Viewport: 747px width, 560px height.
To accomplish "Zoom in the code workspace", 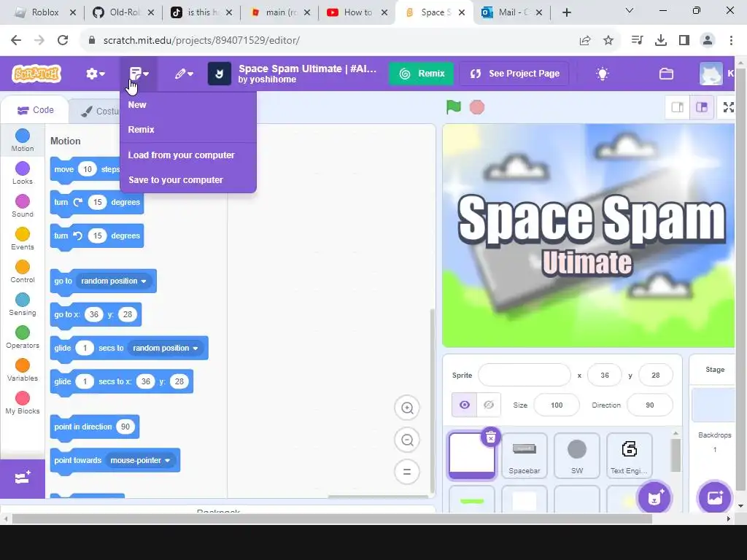I will pyautogui.click(x=407, y=408).
